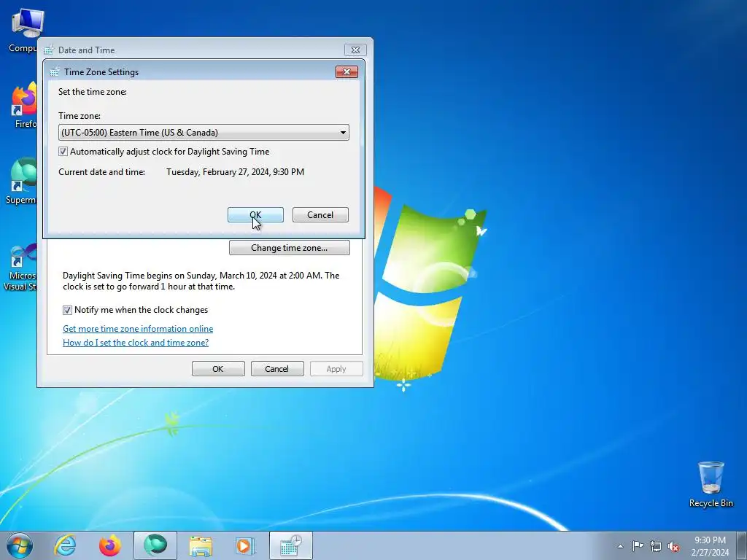Select the Recycle Bin desktop icon
This screenshot has width=747, height=560.
coord(711,484)
